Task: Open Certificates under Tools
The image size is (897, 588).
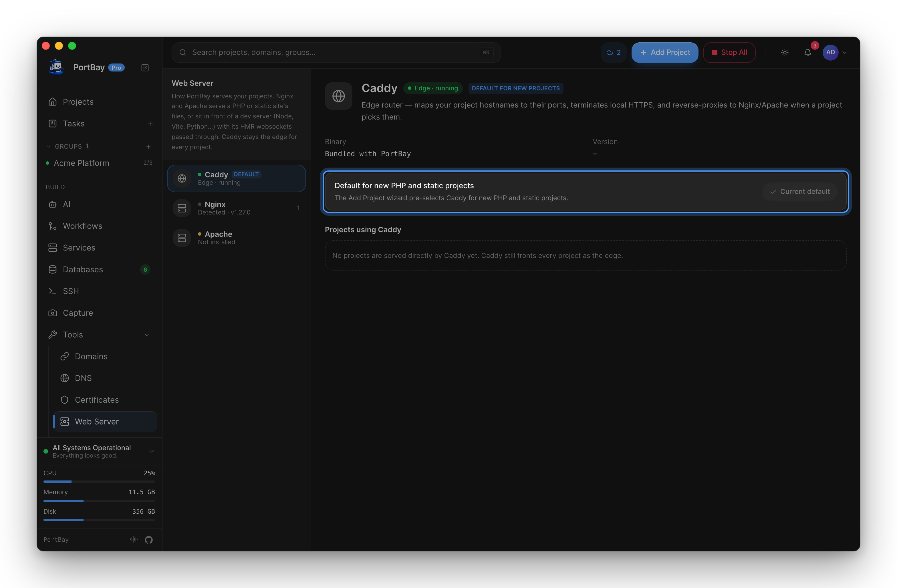Action: [105, 400]
